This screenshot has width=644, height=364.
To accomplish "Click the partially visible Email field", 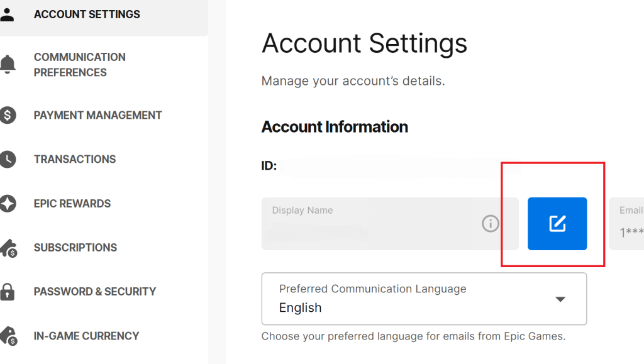I will [x=627, y=224].
